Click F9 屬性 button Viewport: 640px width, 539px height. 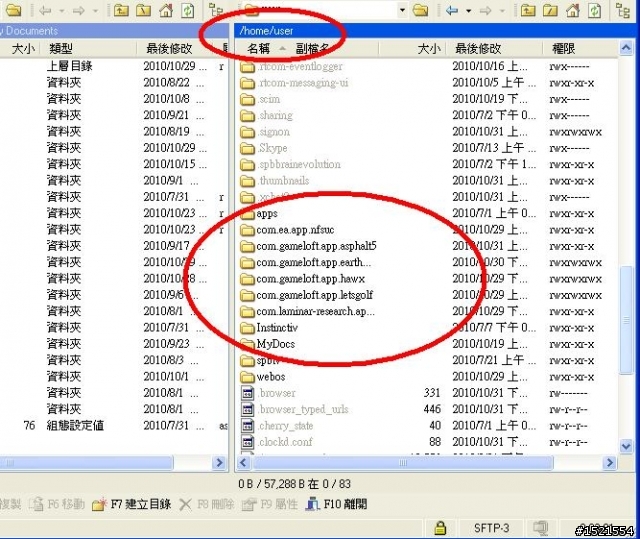click(x=270, y=504)
